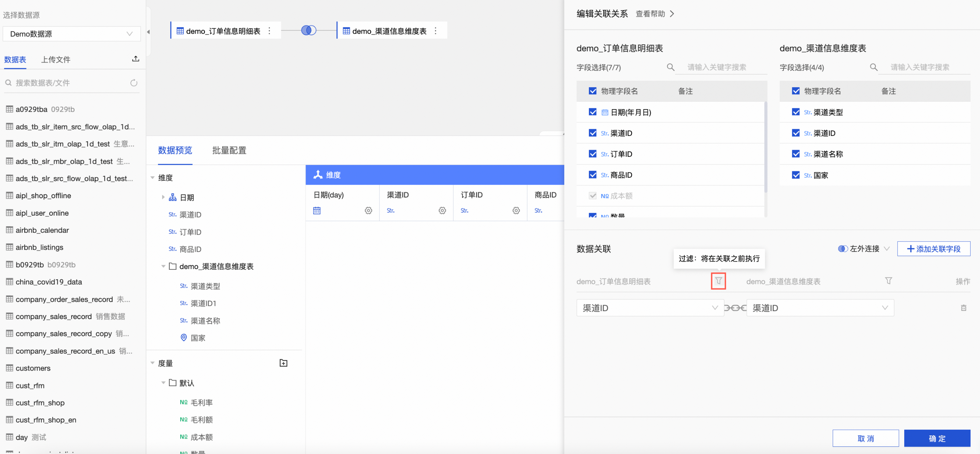Image resolution: width=980 pixels, height=454 pixels.
Task: Delete the 渠道ID association row
Action: coord(963,308)
